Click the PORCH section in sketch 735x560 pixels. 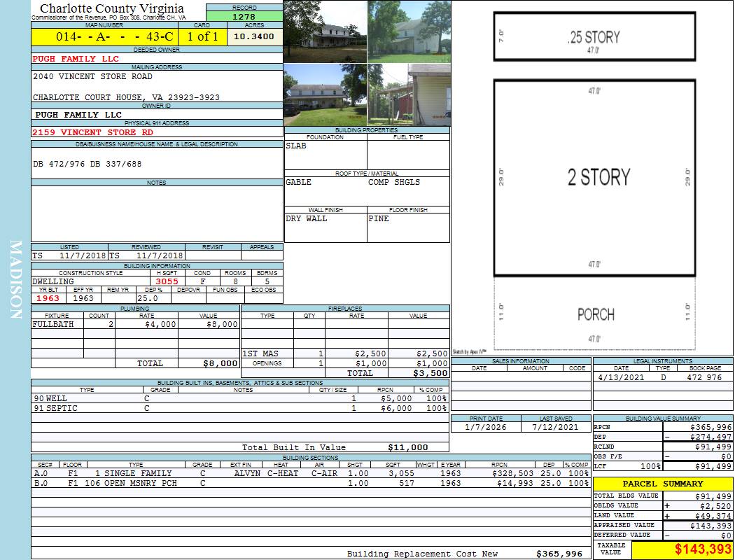click(x=594, y=314)
